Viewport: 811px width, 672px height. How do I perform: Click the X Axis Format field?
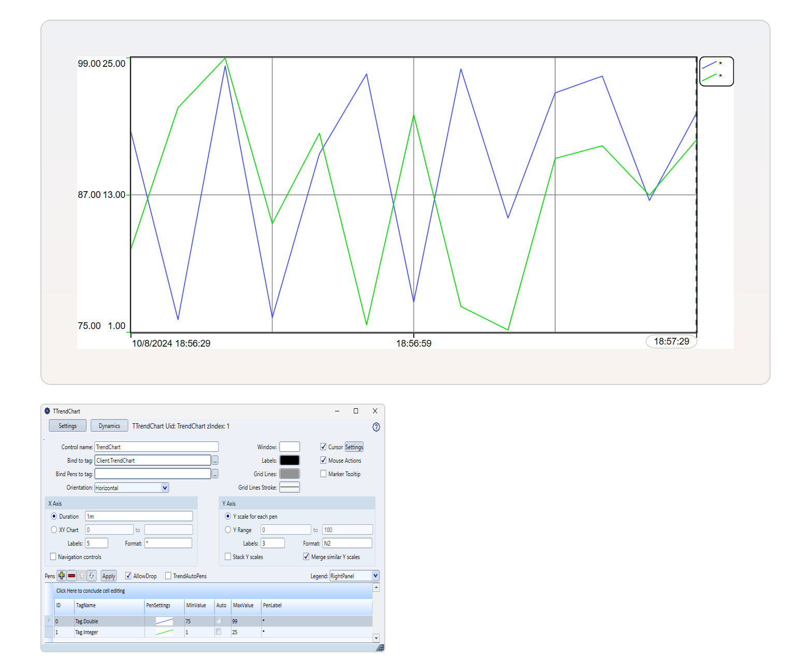click(x=168, y=543)
